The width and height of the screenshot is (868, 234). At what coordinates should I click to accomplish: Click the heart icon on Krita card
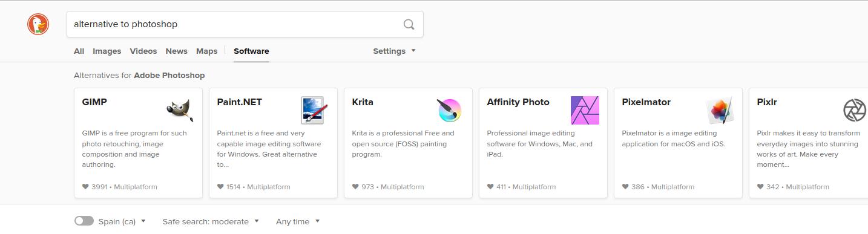click(x=355, y=187)
